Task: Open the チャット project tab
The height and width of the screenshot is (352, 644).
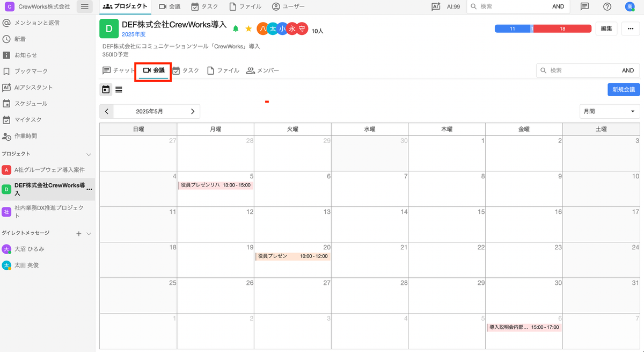Action: tap(119, 70)
